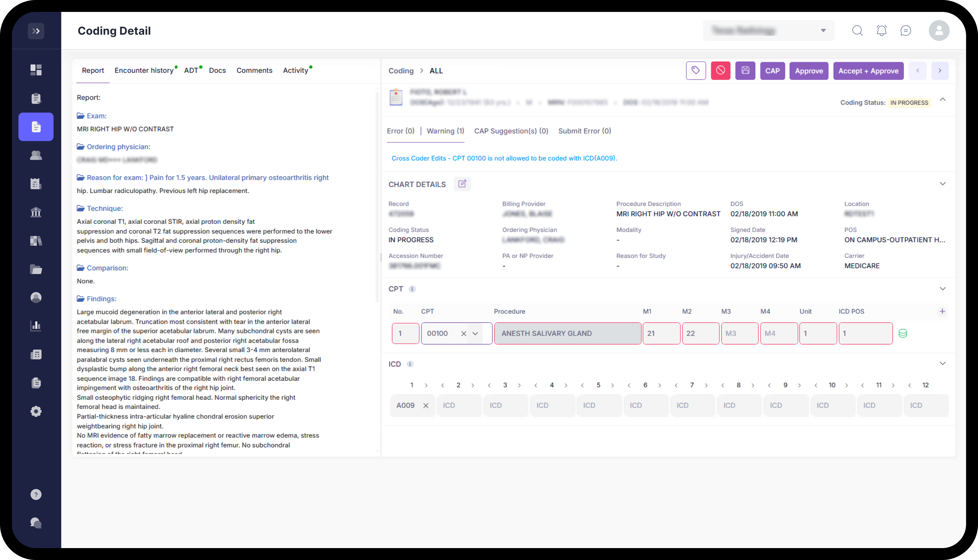Open the notifications bell

(x=881, y=30)
